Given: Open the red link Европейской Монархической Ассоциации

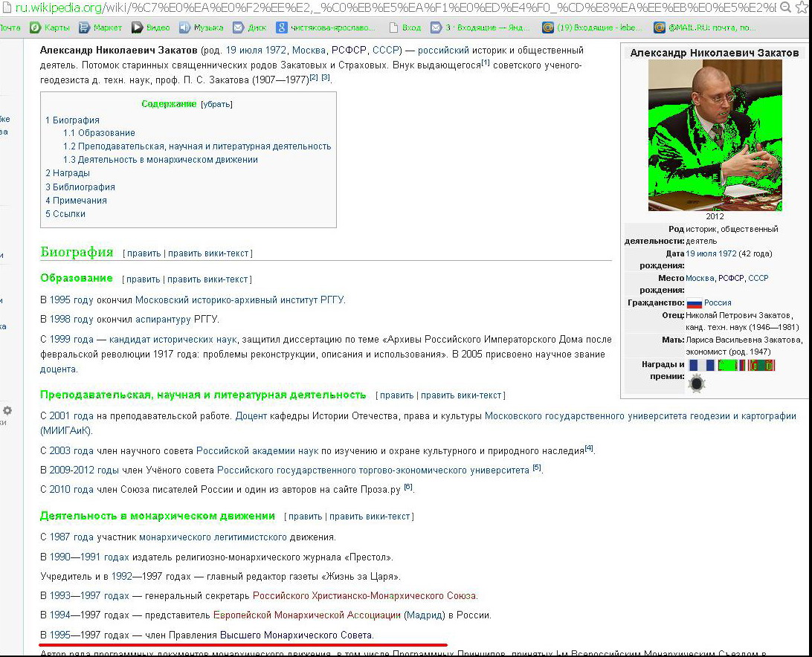Looking at the screenshot, I should click(307, 615).
